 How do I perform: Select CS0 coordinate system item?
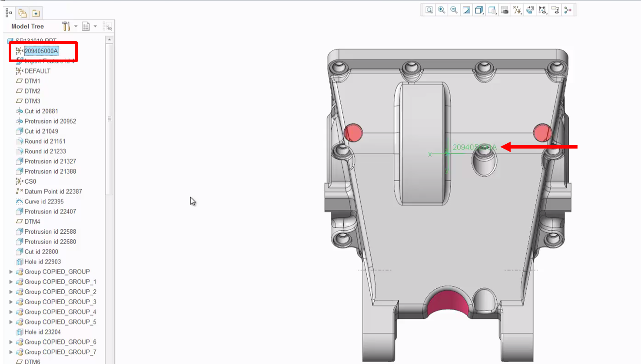coord(26,181)
